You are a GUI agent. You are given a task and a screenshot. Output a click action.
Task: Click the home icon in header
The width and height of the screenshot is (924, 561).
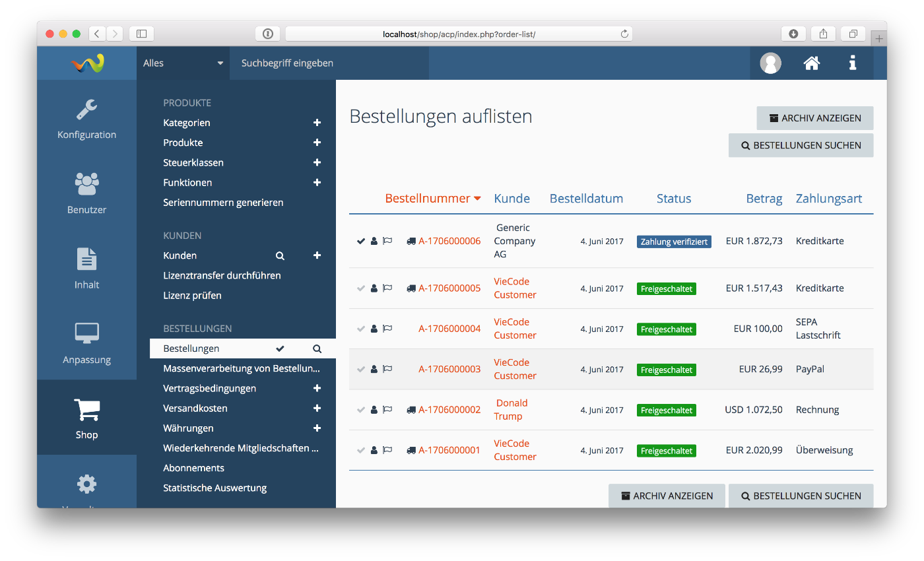(x=811, y=63)
